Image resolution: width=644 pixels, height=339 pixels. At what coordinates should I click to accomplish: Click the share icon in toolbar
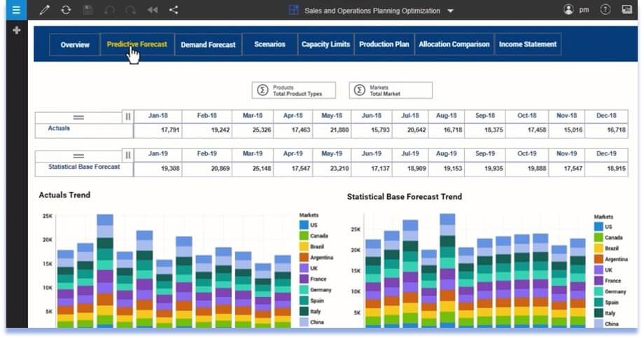[174, 11]
